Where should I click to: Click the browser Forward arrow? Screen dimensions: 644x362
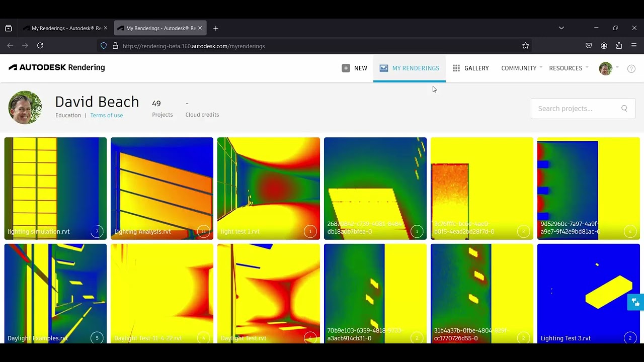25,45
